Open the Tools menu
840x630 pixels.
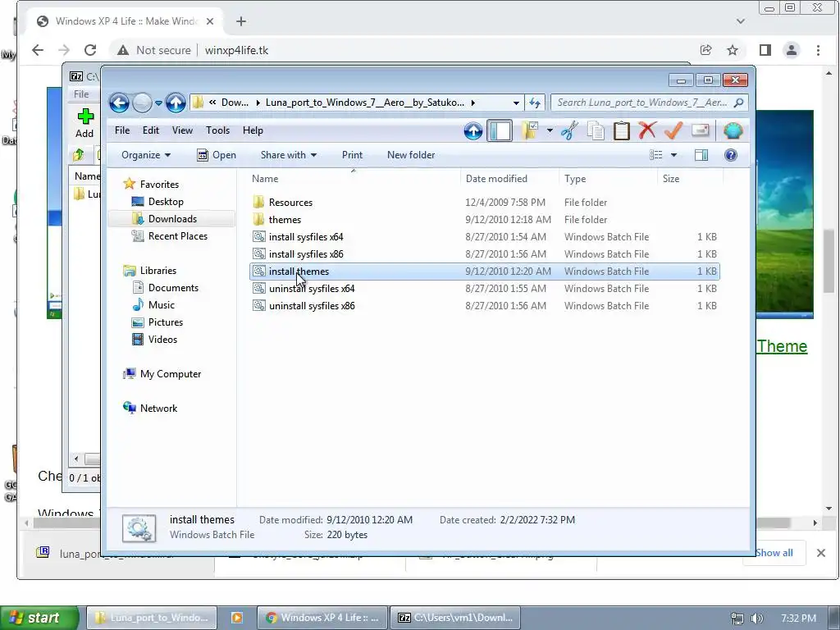217,130
